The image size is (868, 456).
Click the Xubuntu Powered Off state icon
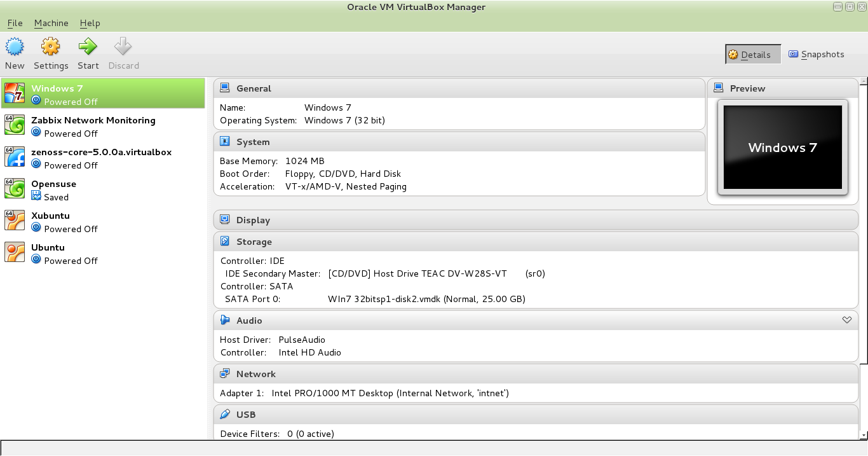point(36,228)
